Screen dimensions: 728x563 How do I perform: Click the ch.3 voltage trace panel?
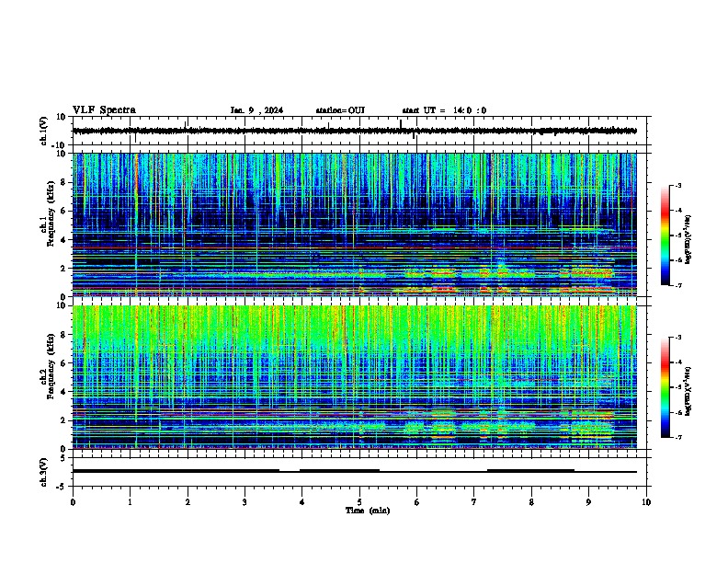click(x=361, y=472)
